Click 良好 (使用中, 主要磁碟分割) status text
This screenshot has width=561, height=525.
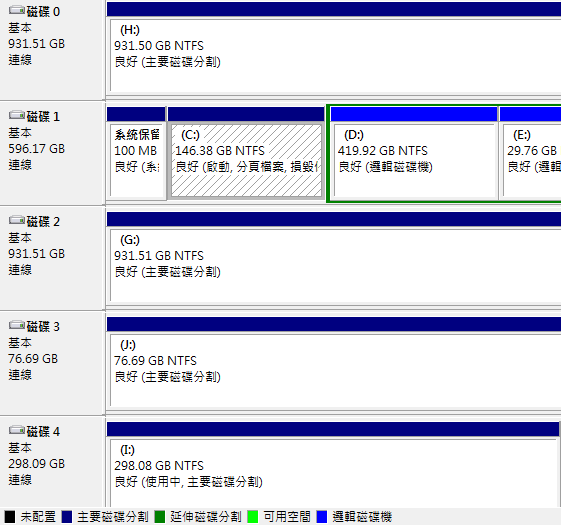[x=189, y=482]
